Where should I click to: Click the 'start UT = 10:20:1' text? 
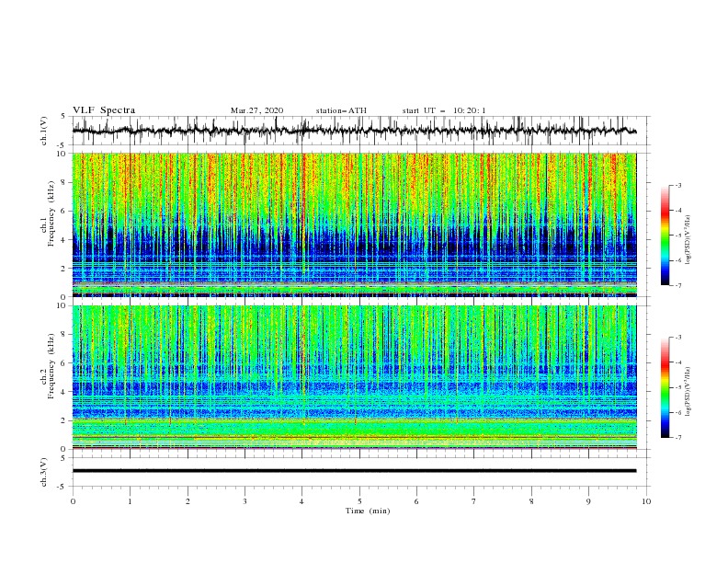[444, 110]
